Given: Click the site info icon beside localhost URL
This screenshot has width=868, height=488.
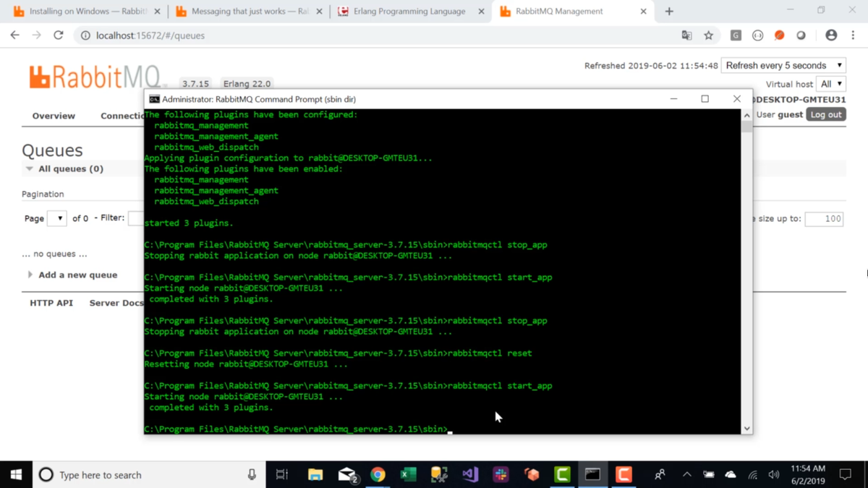Looking at the screenshot, I should pos(85,35).
